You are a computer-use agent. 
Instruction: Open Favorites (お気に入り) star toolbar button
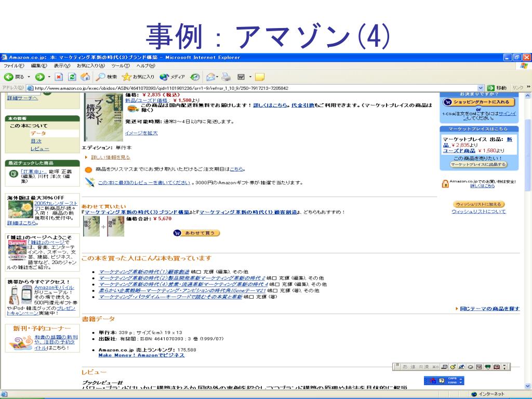[138, 77]
